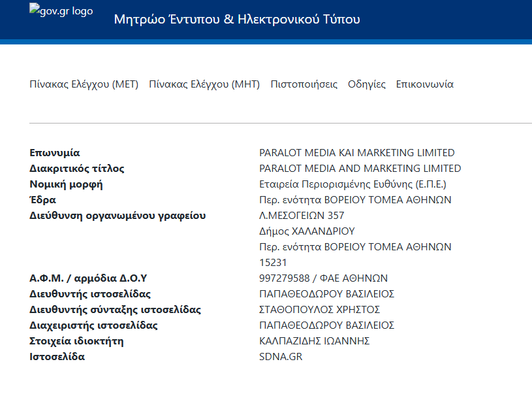
Task: Open the Επικοινωνία page
Action: tap(424, 84)
